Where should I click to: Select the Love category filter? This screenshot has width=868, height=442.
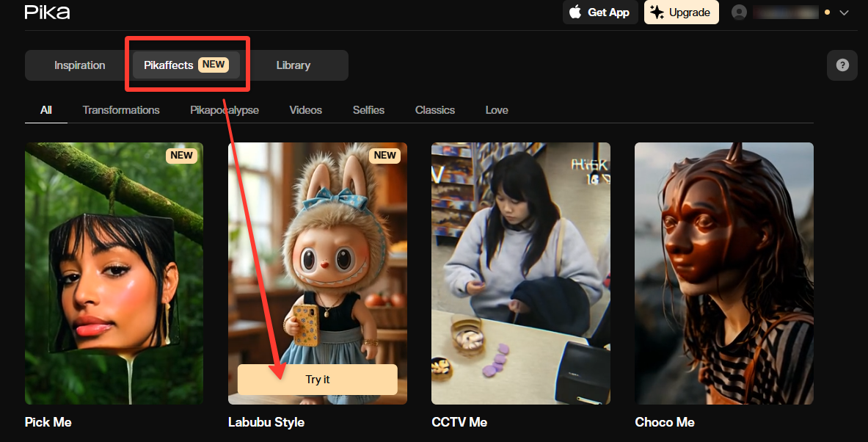click(x=497, y=110)
